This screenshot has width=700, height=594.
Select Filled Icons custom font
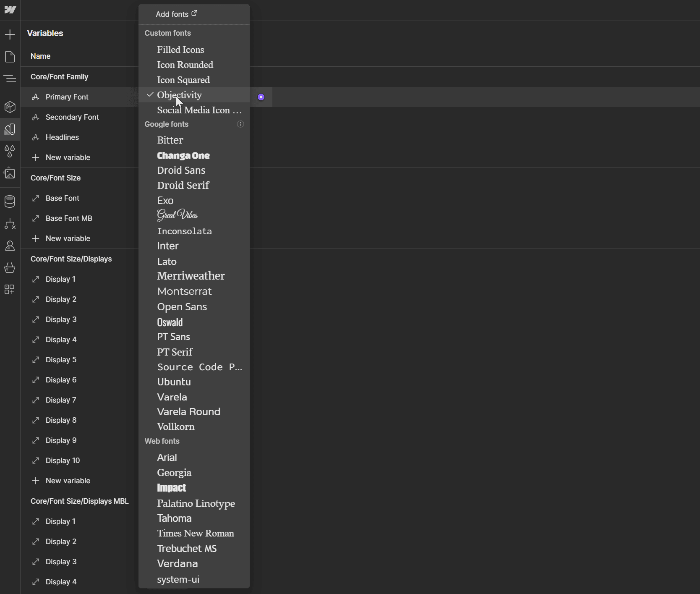click(194, 50)
